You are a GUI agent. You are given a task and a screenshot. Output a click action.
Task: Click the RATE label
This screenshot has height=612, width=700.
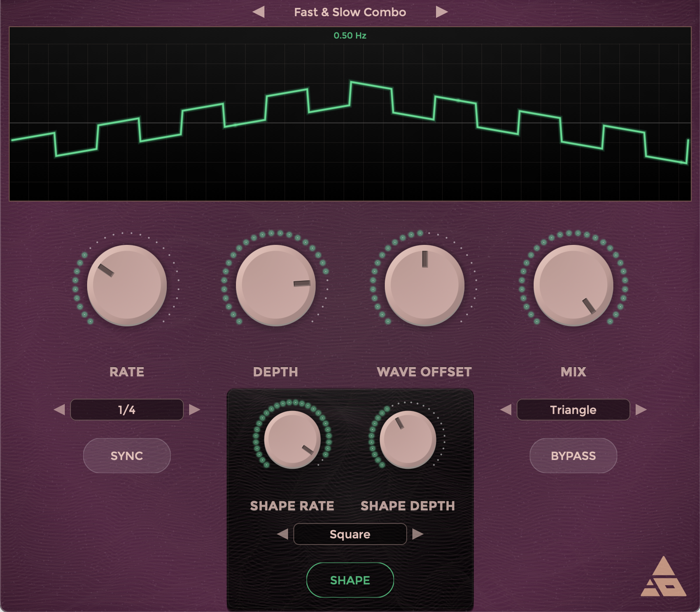(127, 372)
